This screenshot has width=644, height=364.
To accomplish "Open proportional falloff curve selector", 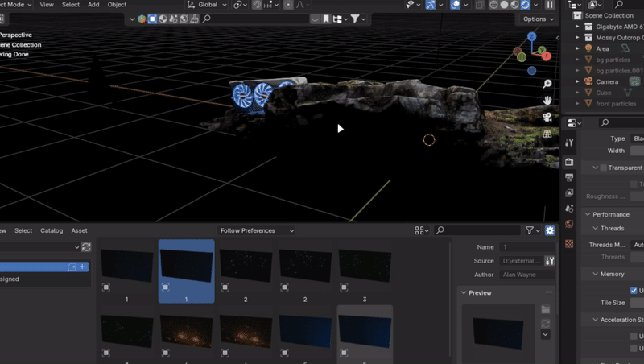I will 303,5.
